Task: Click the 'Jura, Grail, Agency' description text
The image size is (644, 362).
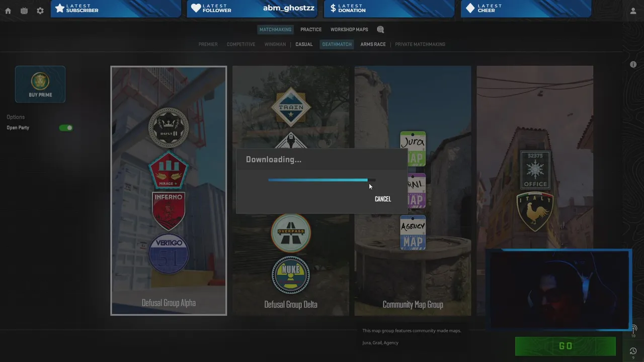Action: point(380,343)
